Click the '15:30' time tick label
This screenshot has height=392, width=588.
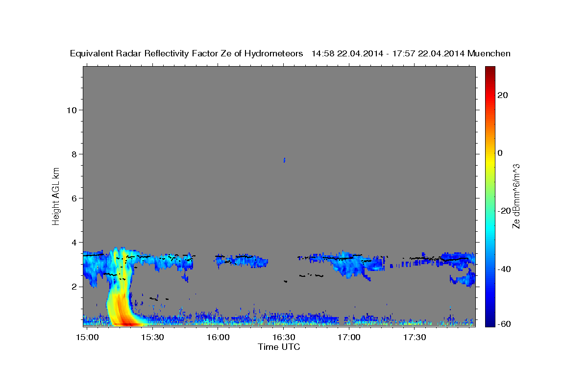click(x=153, y=338)
